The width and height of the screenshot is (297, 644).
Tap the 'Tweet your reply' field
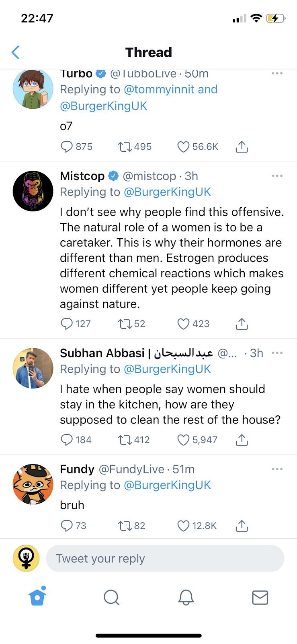tap(165, 558)
